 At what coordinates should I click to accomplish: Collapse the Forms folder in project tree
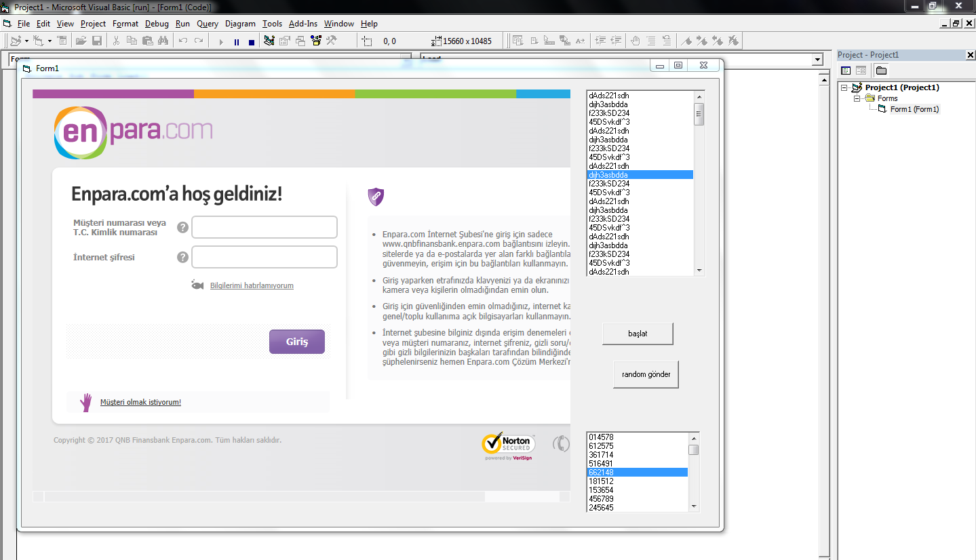point(857,98)
